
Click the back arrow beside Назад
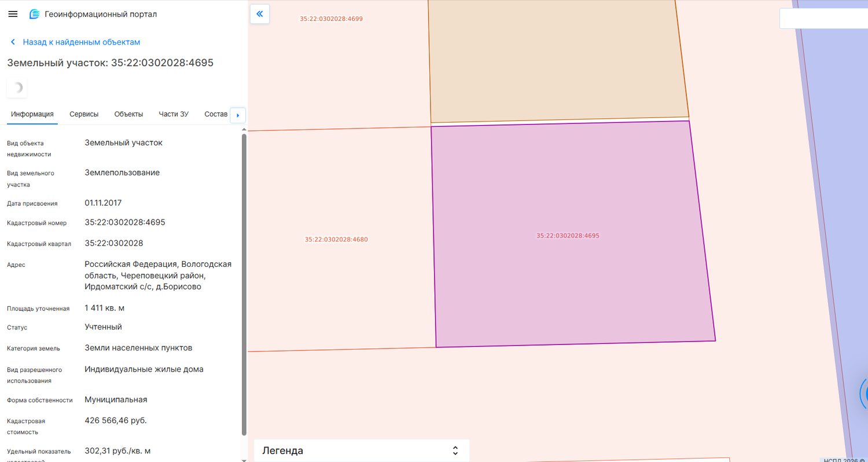(13, 42)
